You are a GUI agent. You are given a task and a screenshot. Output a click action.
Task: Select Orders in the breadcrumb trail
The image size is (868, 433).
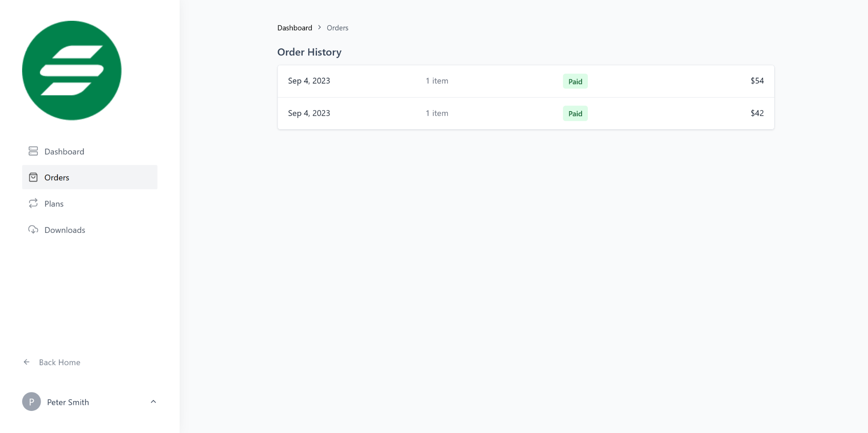point(337,28)
